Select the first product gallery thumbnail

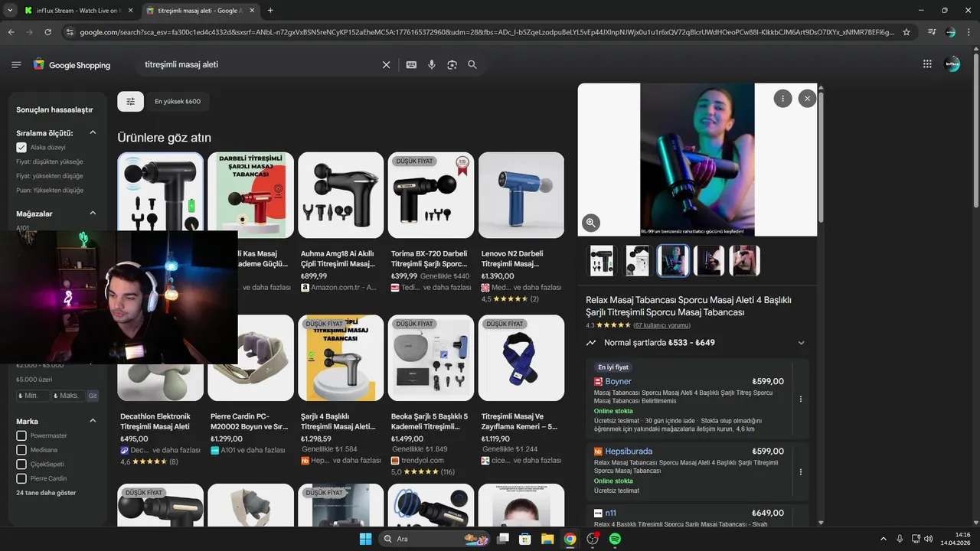[601, 260]
